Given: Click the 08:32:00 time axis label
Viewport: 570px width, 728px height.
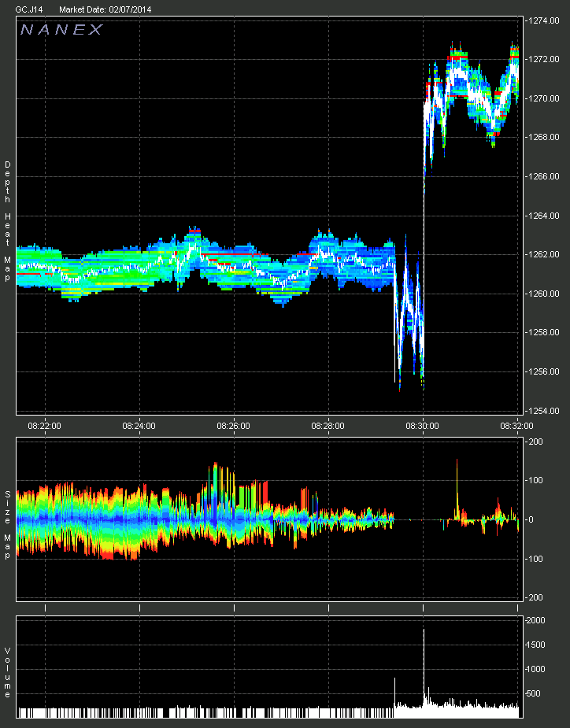Looking at the screenshot, I should click(516, 426).
